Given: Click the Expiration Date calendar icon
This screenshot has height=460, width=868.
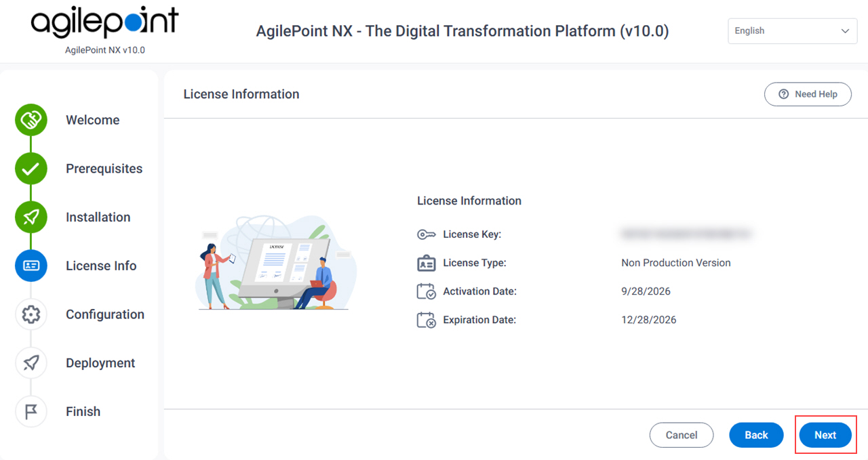Looking at the screenshot, I should pos(427,320).
